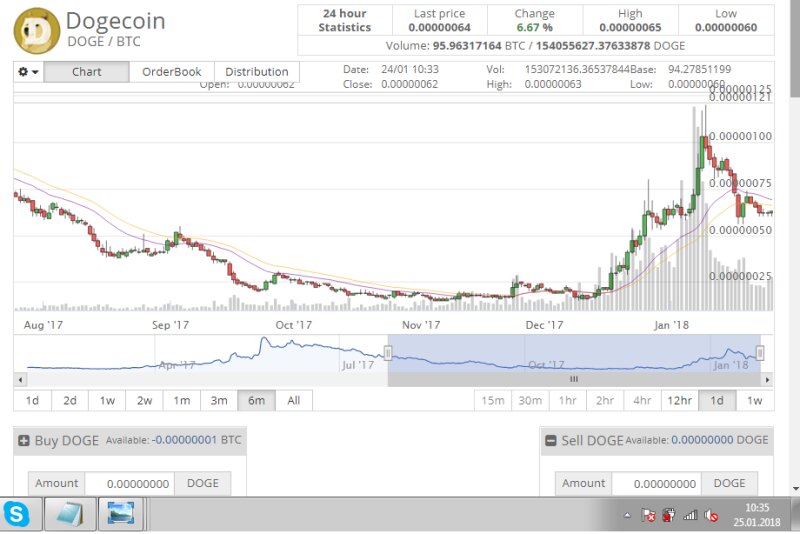Click the plus icon beside Buy DOGE
This screenshot has width=800, height=534.
[25, 440]
